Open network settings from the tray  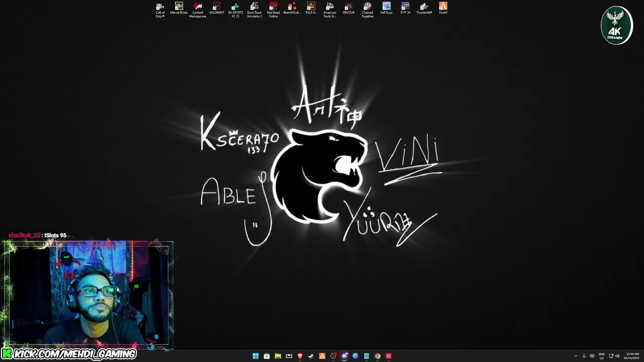pos(611,356)
